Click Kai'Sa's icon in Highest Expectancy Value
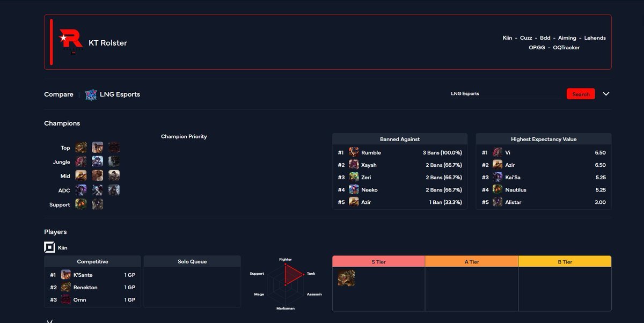 point(497,177)
